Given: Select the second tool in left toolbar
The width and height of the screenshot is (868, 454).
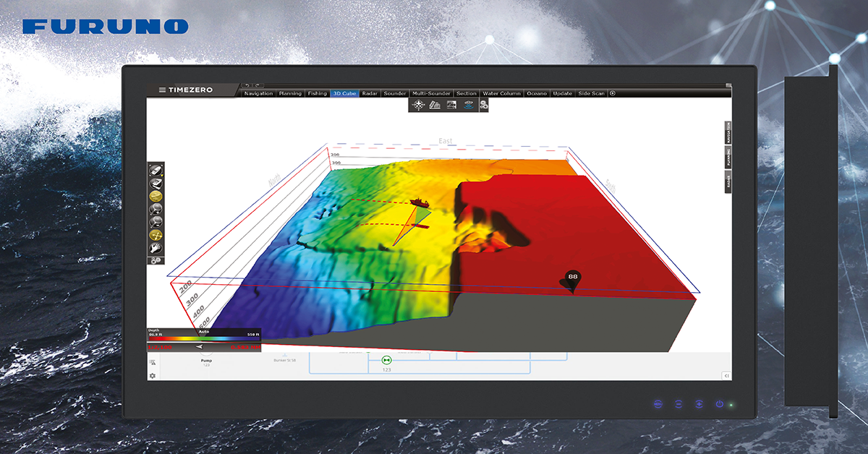Looking at the screenshot, I should 156,183.
